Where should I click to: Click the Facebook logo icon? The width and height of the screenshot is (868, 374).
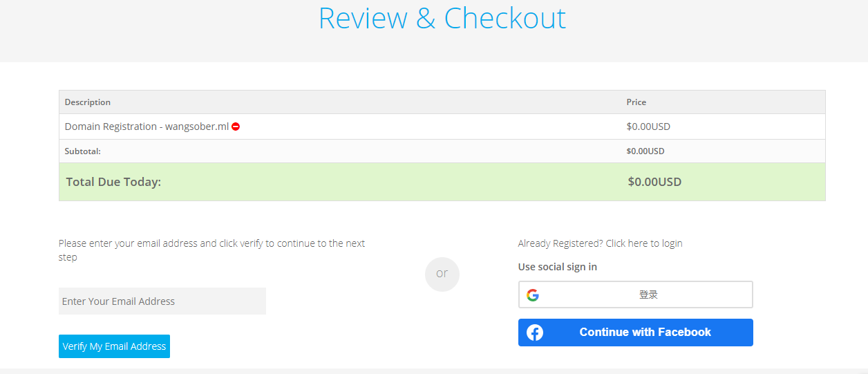535,333
